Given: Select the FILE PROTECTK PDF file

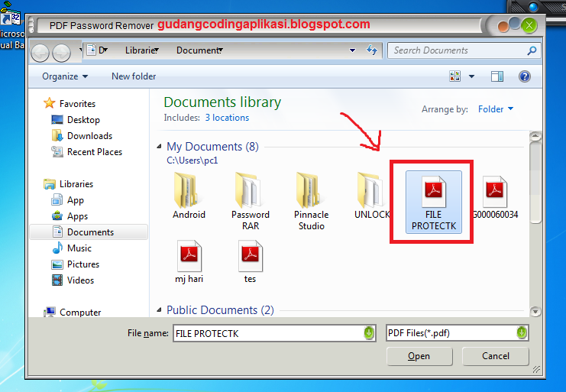Looking at the screenshot, I should click(434, 202).
